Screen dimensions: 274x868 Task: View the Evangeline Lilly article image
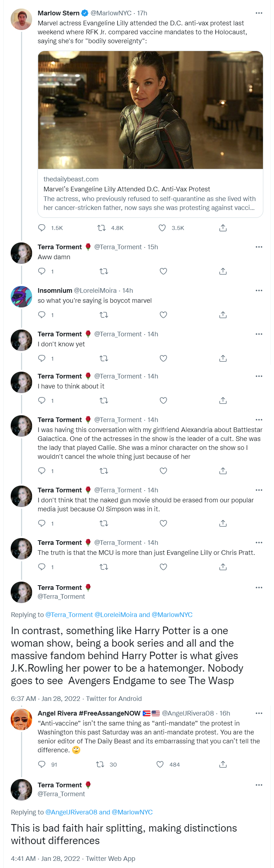[x=150, y=110]
